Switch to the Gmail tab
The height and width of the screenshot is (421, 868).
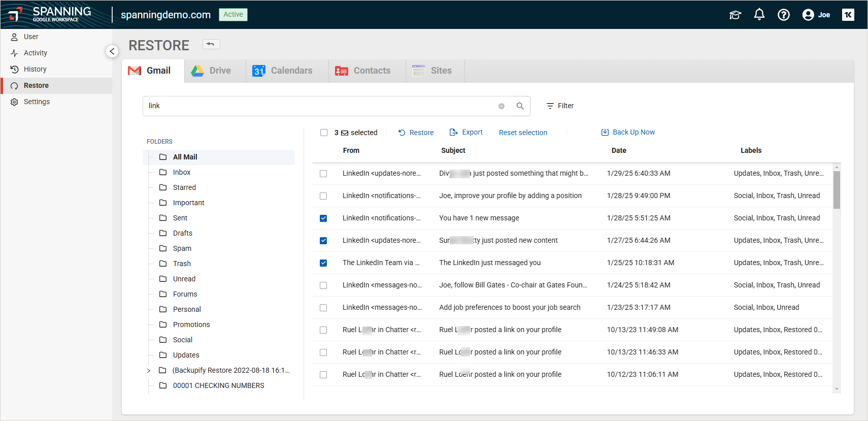tap(153, 71)
